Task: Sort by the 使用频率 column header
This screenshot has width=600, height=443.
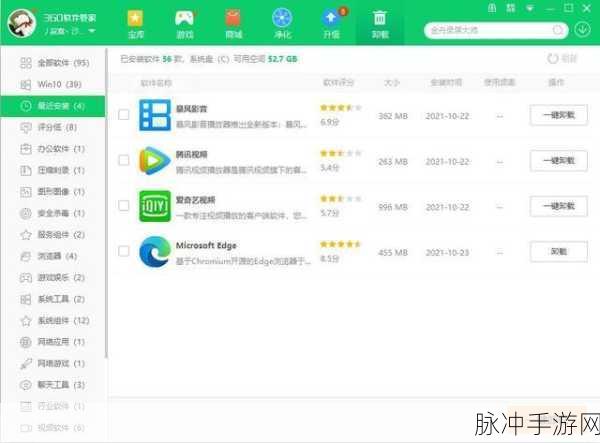Action: click(x=499, y=82)
